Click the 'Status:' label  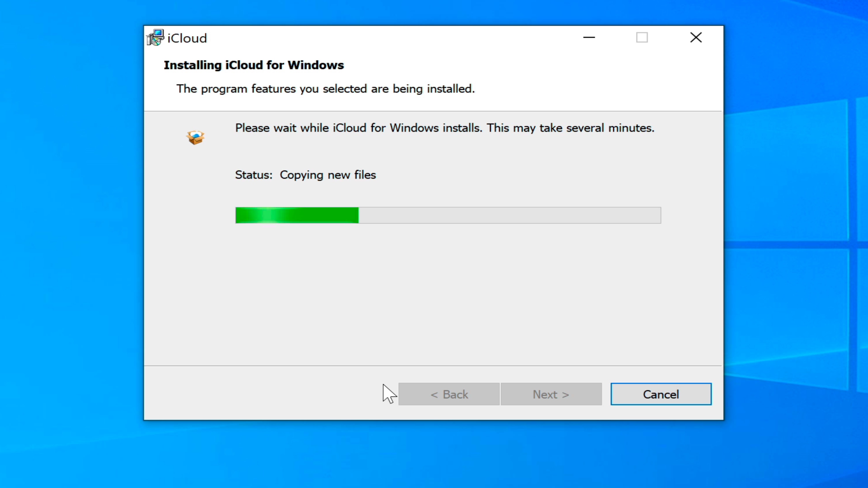pos(253,175)
